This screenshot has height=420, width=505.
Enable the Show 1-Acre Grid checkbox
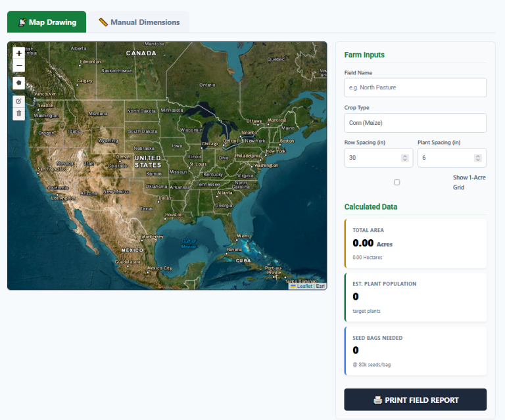click(x=397, y=182)
